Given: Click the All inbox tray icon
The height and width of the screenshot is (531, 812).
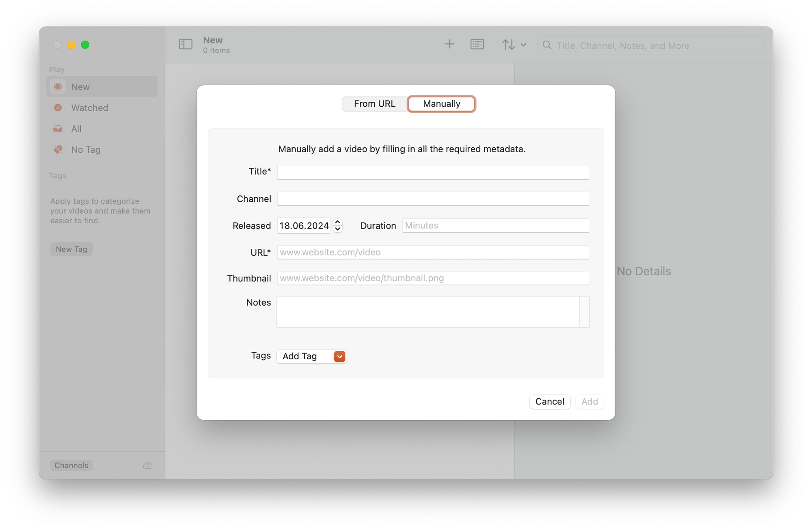Looking at the screenshot, I should (58, 129).
